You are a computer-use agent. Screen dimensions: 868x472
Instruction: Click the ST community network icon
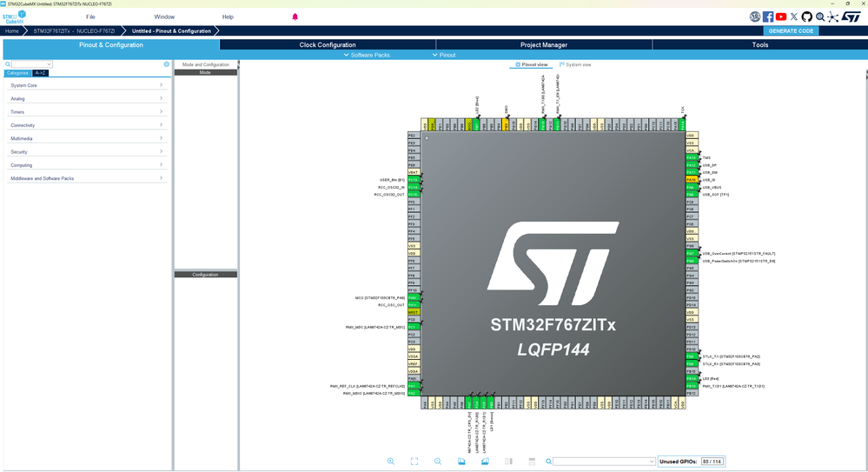pyautogui.click(x=833, y=17)
